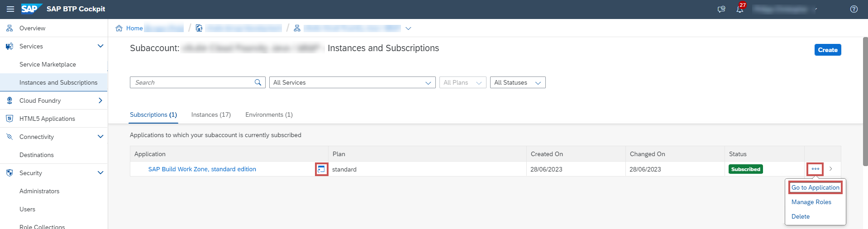
Task: Expand the Cloud Foundry sidebar section
Action: point(100,100)
